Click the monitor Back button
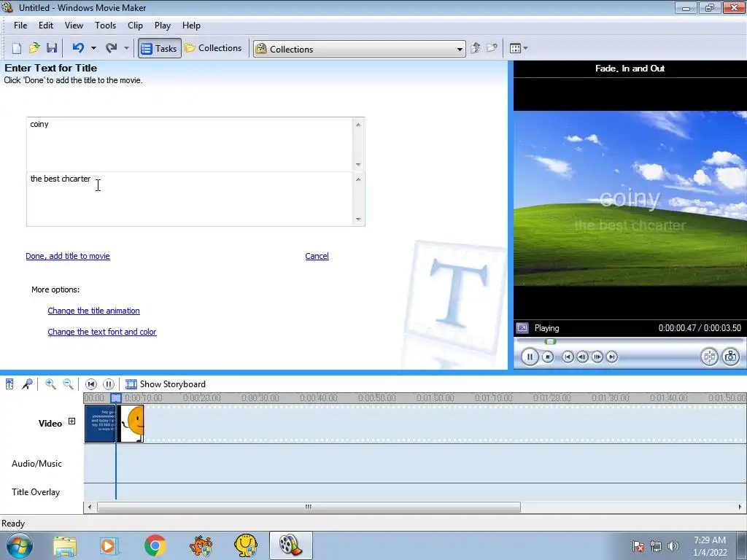Screen dimensions: 747x560 pos(568,357)
